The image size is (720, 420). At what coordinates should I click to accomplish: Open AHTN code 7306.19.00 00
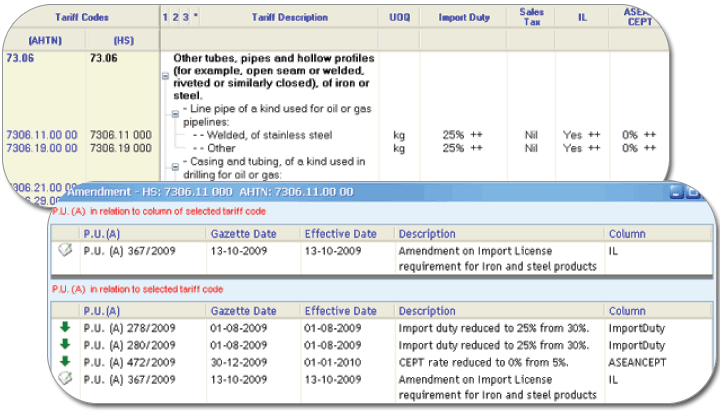click(42, 148)
